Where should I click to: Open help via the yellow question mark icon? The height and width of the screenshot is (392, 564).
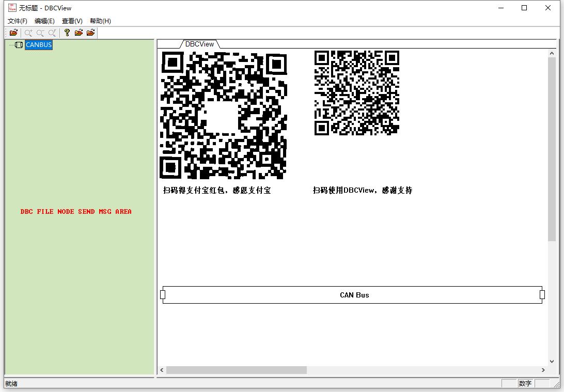(67, 33)
